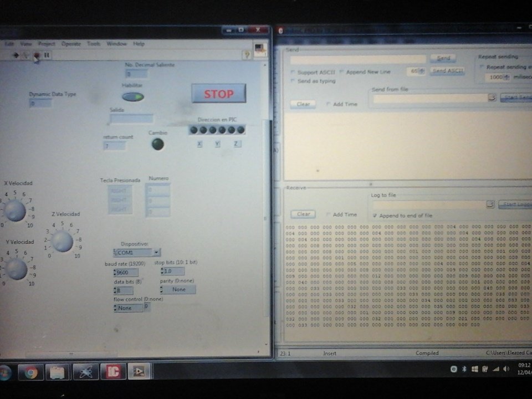Click the Run Continuously toolbar icon
The height and width of the screenshot is (399, 532).
[x=25, y=54]
